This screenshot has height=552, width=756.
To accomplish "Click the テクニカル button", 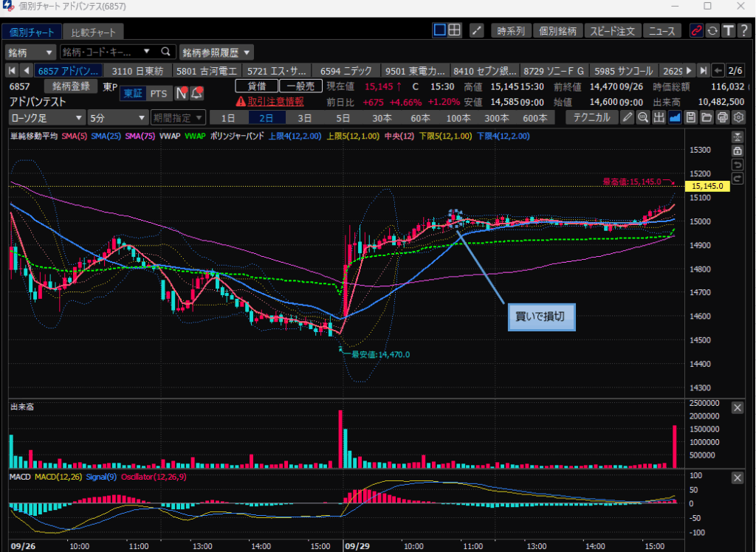I will tap(591, 117).
